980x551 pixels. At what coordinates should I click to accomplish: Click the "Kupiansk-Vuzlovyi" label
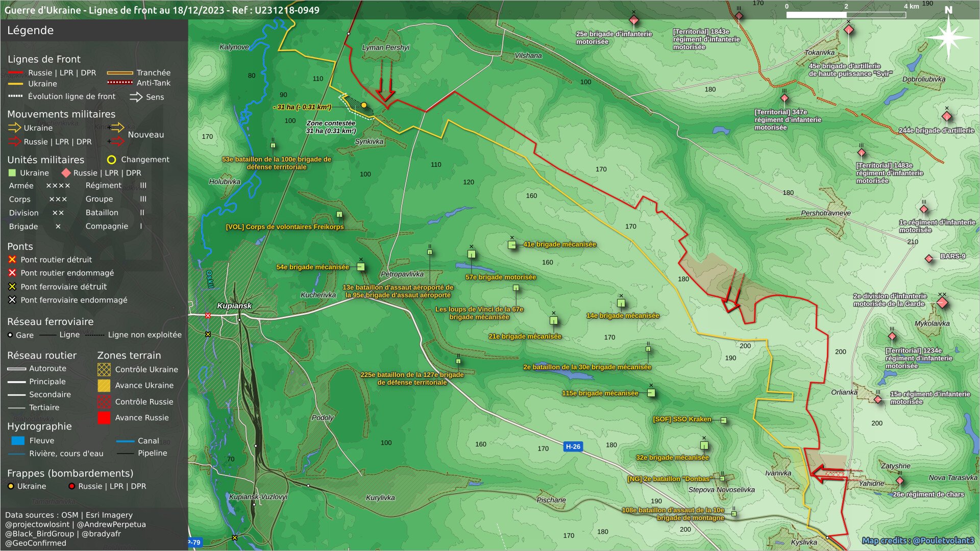point(258,497)
